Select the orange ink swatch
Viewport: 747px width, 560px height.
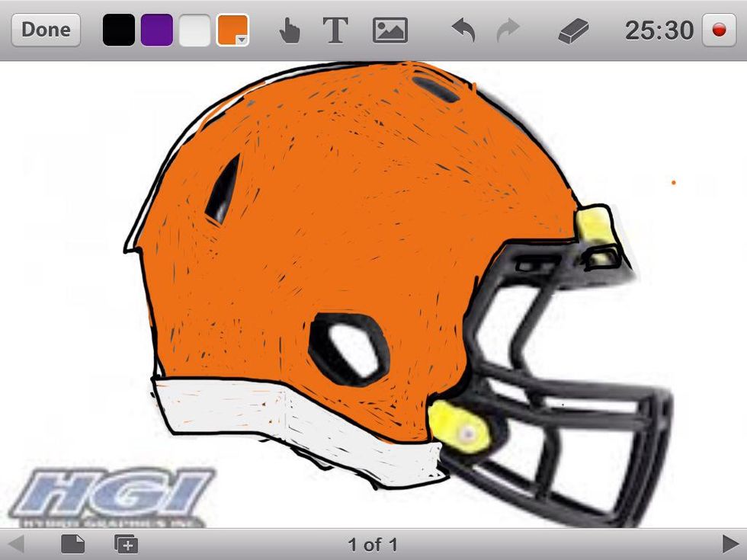tap(230, 29)
